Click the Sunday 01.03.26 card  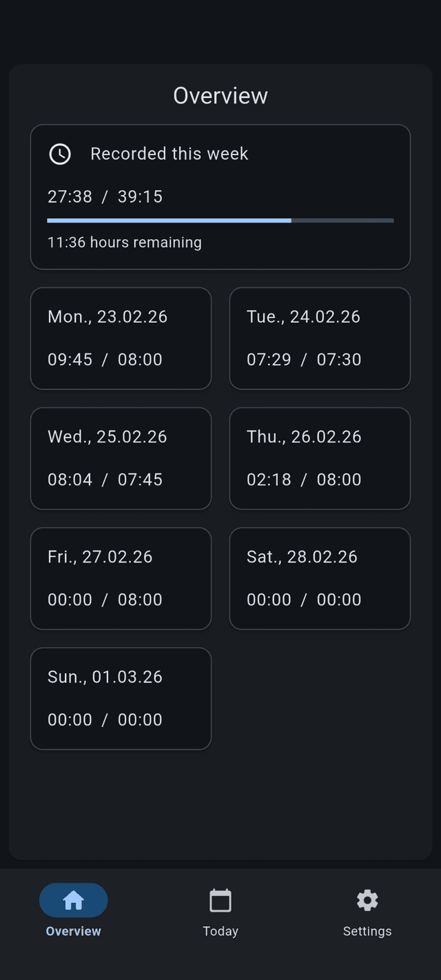pyautogui.click(x=121, y=698)
